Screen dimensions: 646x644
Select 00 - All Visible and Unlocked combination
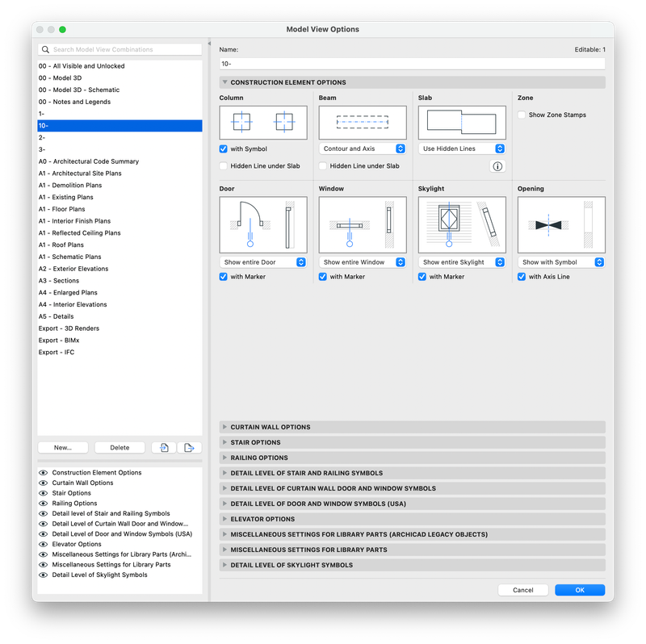[x=120, y=66]
